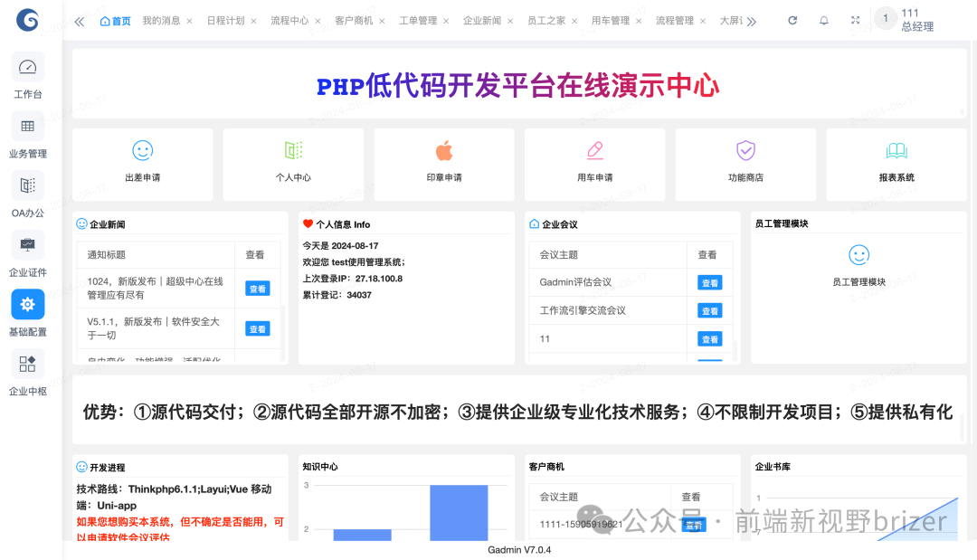Open the 企业中枢 sidebar icon

pos(27,364)
